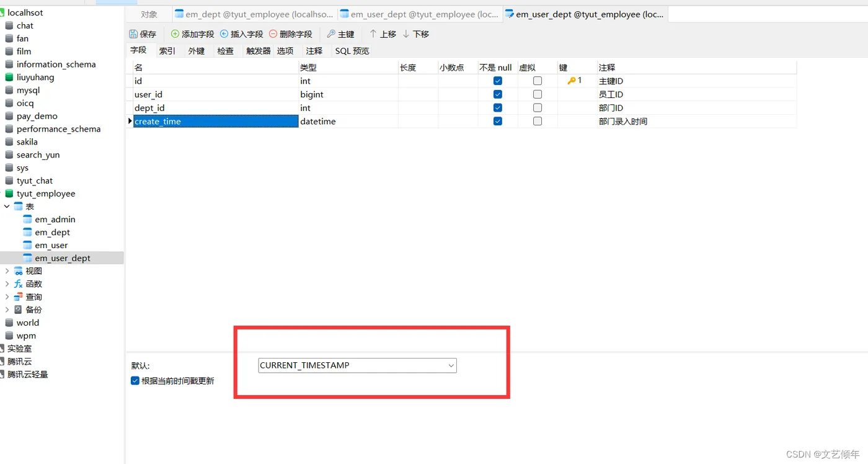Uncheck 不是 null for the dept_id field
Screen dimensions: 868x464
click(x=498, y=108)
